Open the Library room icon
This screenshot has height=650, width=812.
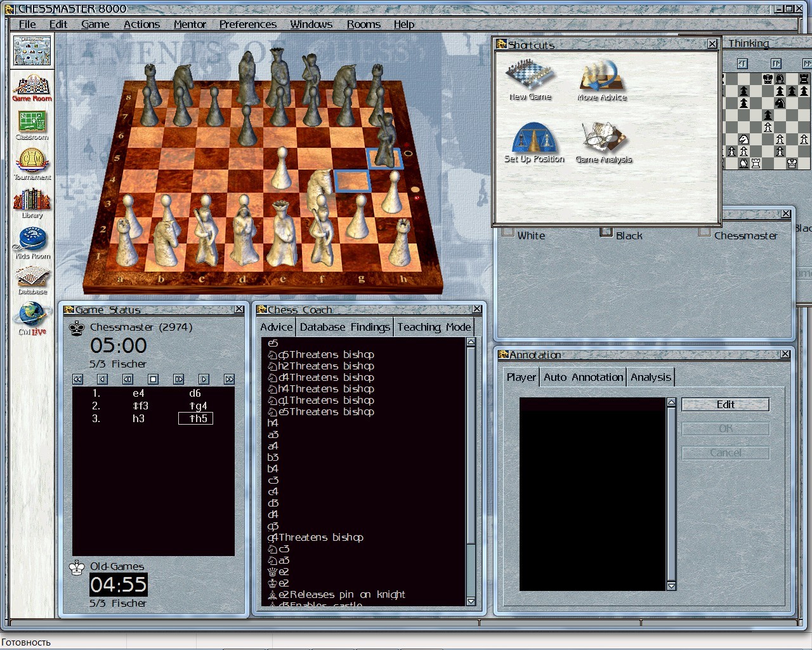coord(32,204)
